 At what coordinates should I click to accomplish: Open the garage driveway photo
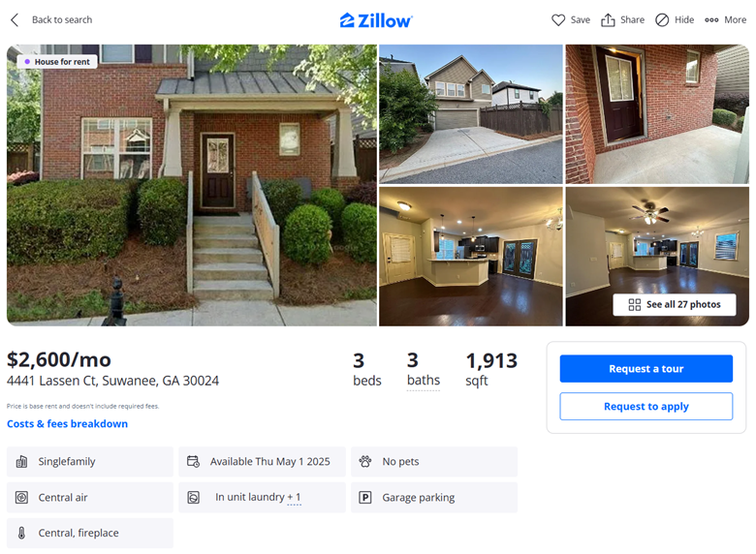click(x=471, y=114)
